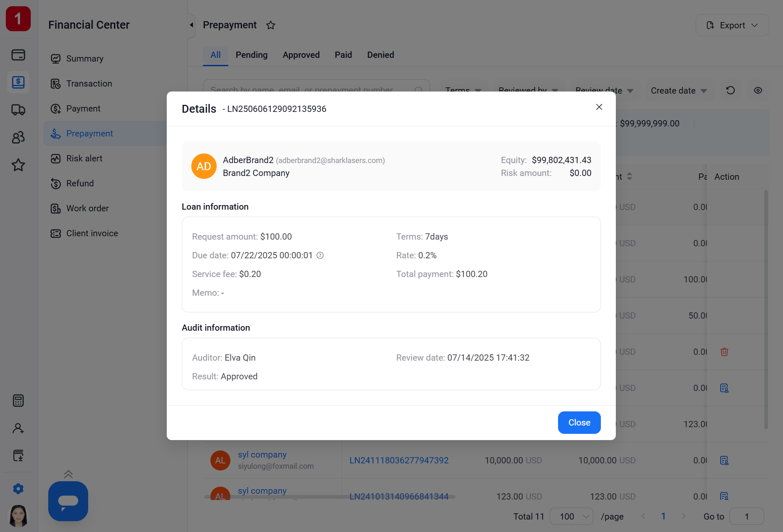Open the Export dropdown

pos(732,25)
